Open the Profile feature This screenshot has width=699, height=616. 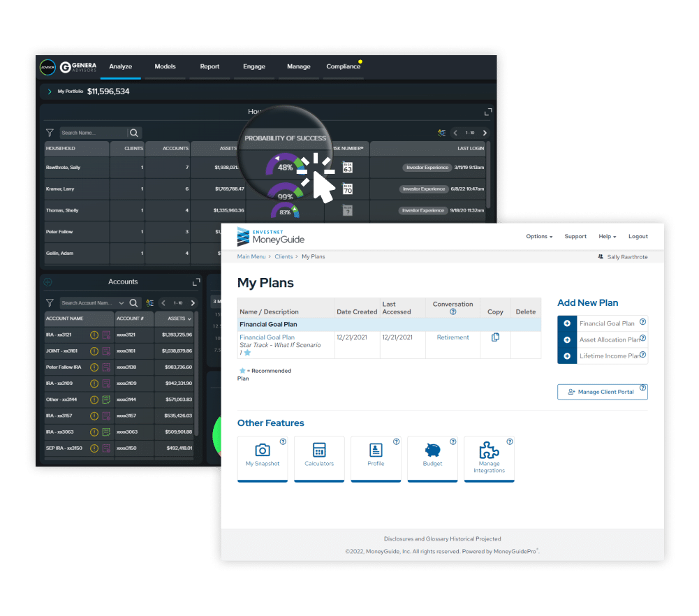click(x=376, y=458)
